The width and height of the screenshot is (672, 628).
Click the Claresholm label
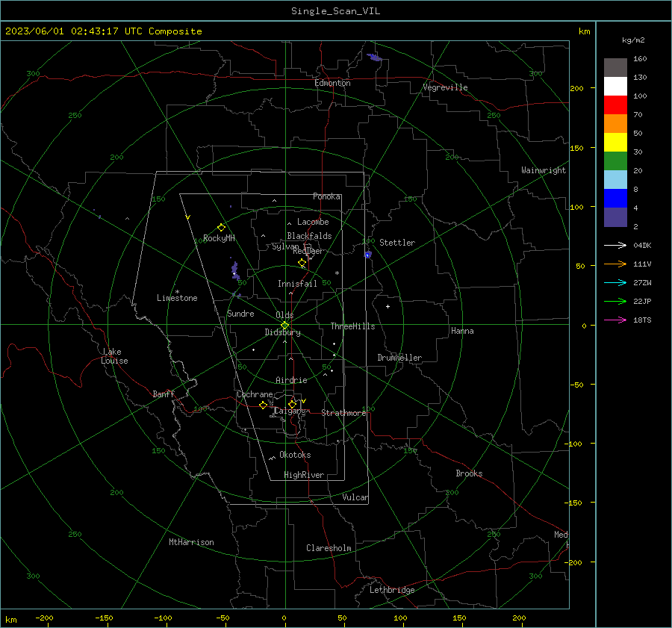click(x=329, y=548)
